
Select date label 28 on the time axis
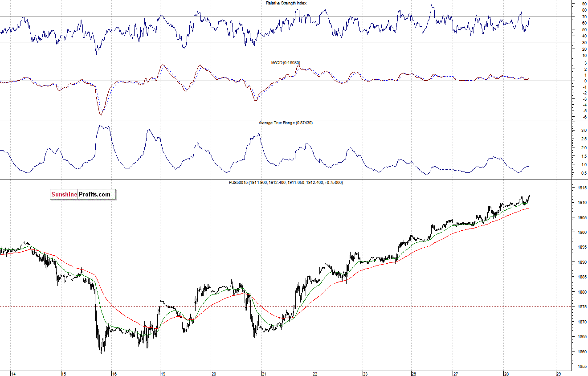(506, 373)
